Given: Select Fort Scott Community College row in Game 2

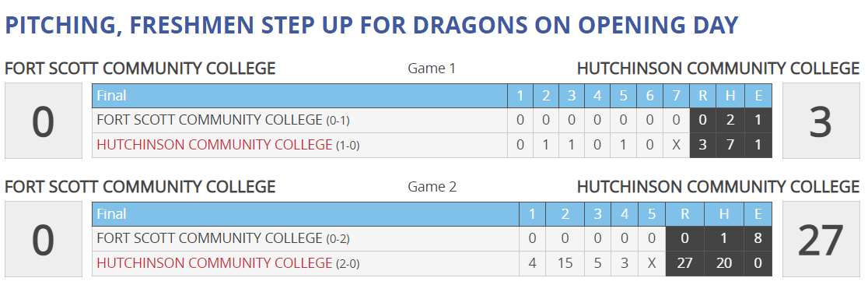Looking at the screenshot, I should (432, 238).
